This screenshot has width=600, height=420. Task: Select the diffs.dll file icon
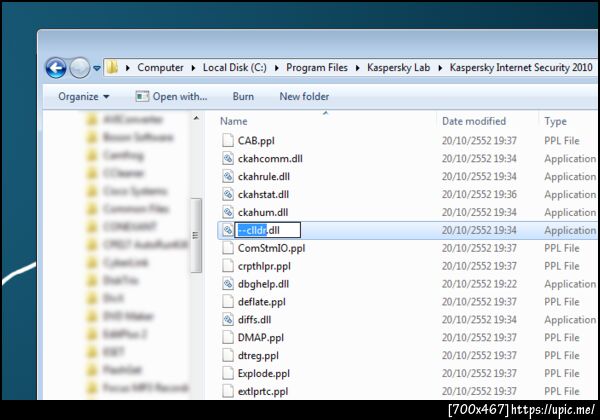(228, 319)
